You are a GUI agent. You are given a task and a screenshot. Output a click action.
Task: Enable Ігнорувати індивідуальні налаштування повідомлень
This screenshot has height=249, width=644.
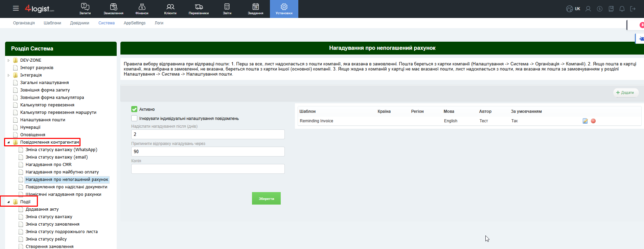point(134,118)
